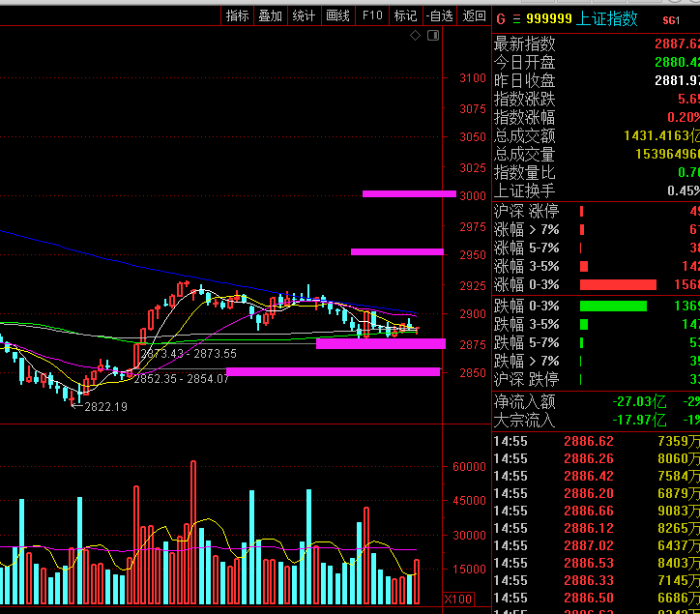The image size is (700, 614).
Task: Remove from watchlist with -自选
Action: pyautogui.click(x=439, y=15)
